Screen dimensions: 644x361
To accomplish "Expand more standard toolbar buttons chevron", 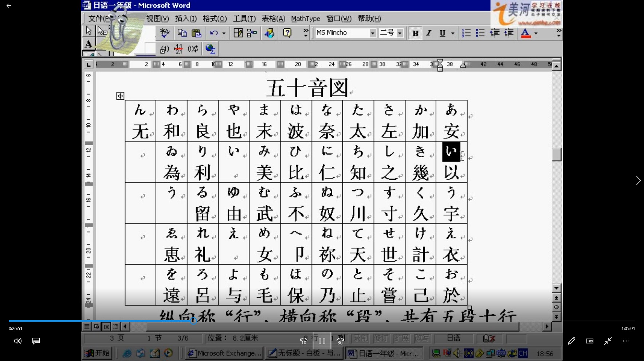I will click(x=306, y=33).
